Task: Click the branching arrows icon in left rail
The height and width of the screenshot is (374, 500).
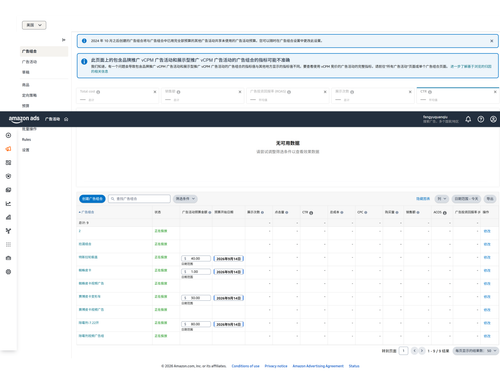Action: [x=8, y=231]
